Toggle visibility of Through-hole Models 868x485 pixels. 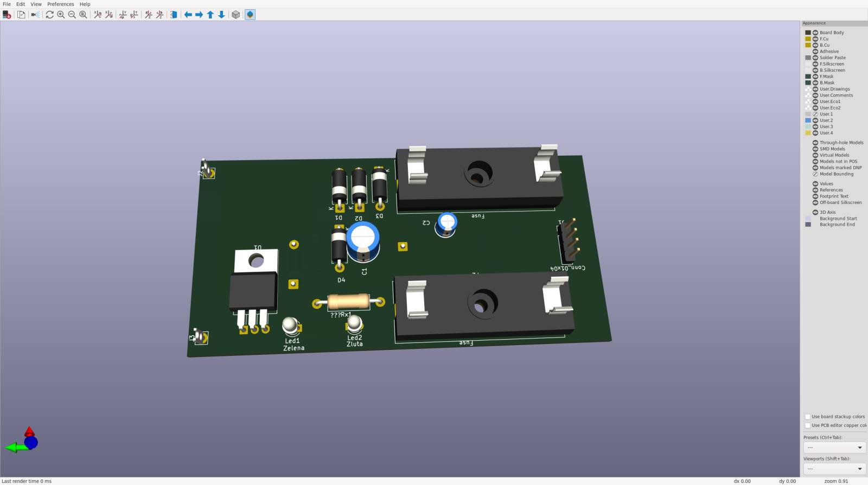(815, 143)
